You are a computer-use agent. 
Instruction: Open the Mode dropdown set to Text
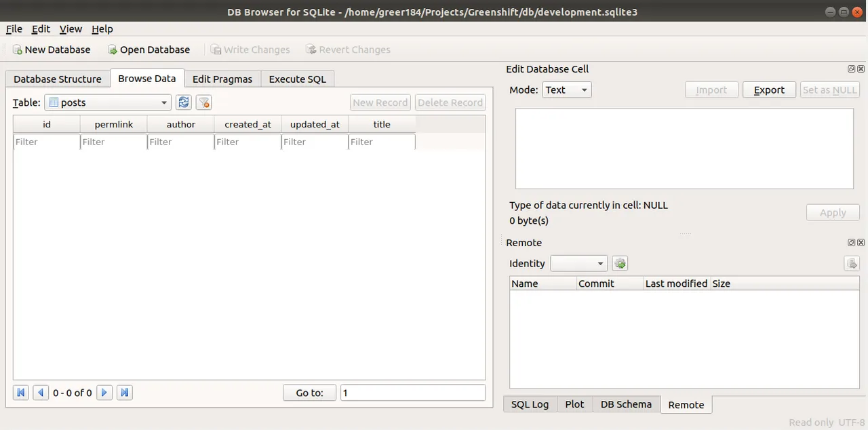[567, 90]
